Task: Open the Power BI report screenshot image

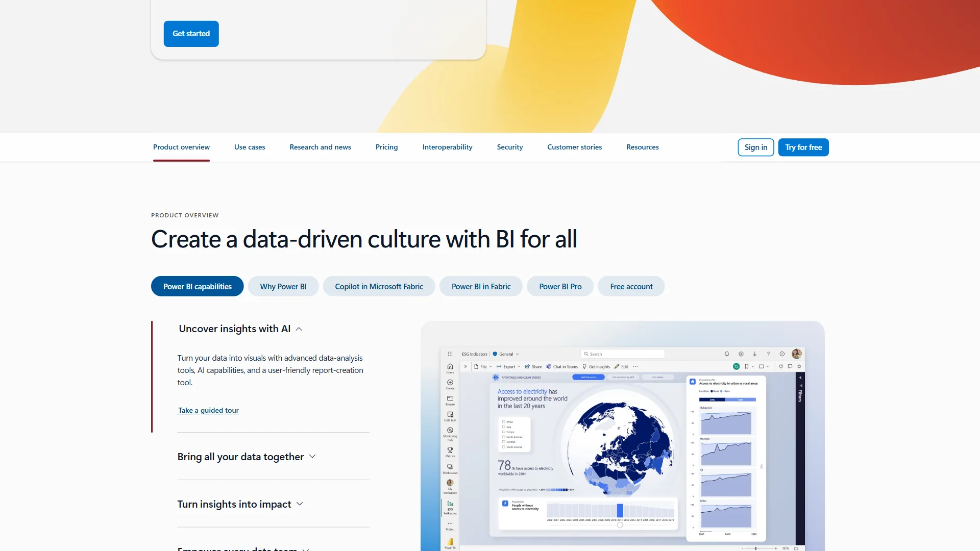Action: [x=622, y=436]
